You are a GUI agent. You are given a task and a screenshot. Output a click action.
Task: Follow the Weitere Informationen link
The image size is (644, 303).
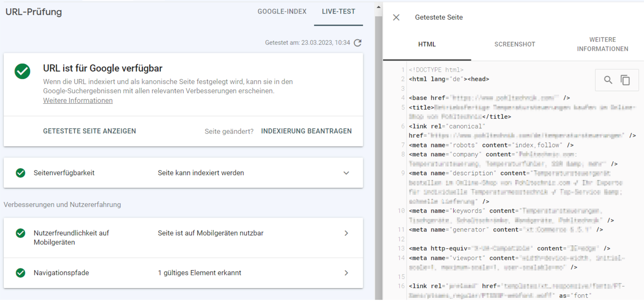tap(78, 100)
